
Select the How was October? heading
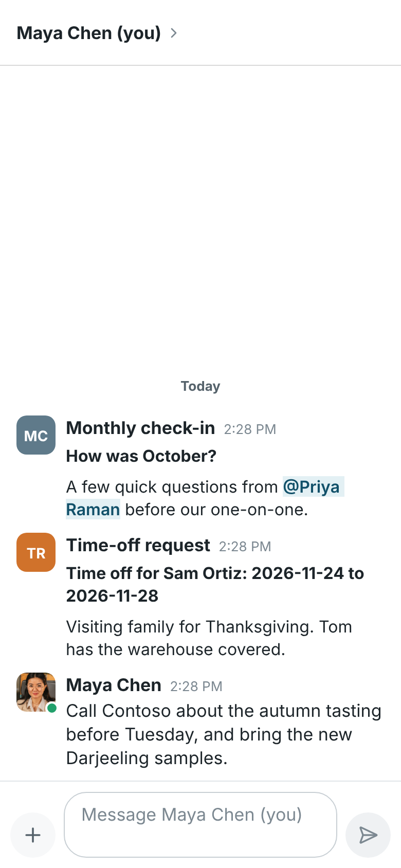click(x=141, y=456)
